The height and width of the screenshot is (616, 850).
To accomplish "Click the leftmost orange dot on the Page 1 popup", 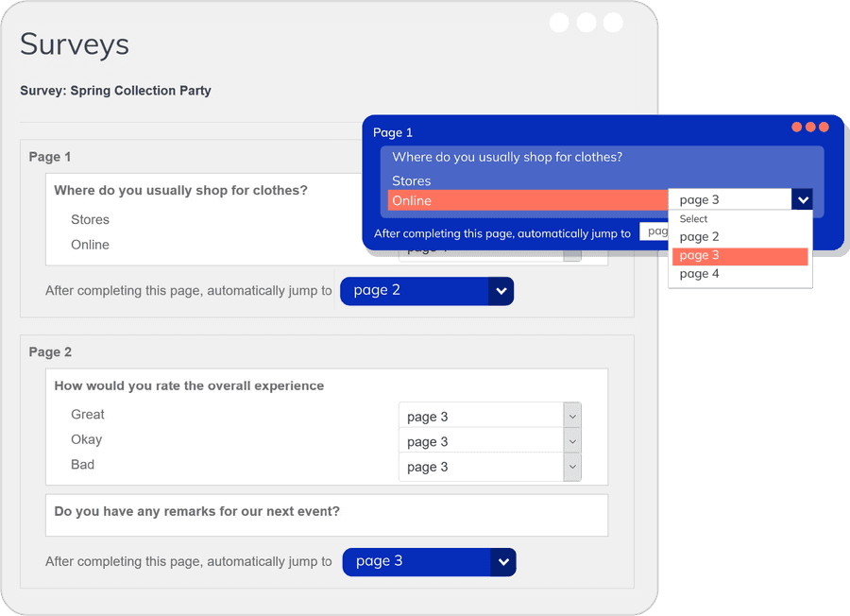I will [796, 125].
